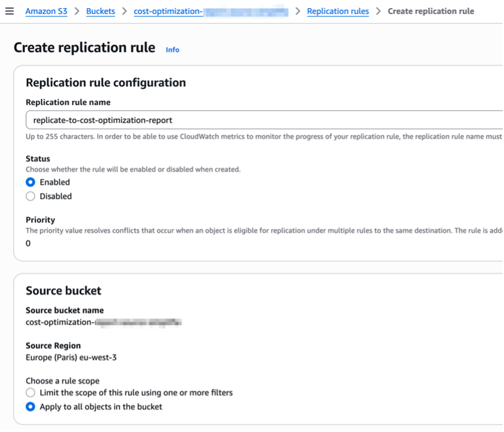
Task: Click the Priority field label
Action: tap(40, 220)
